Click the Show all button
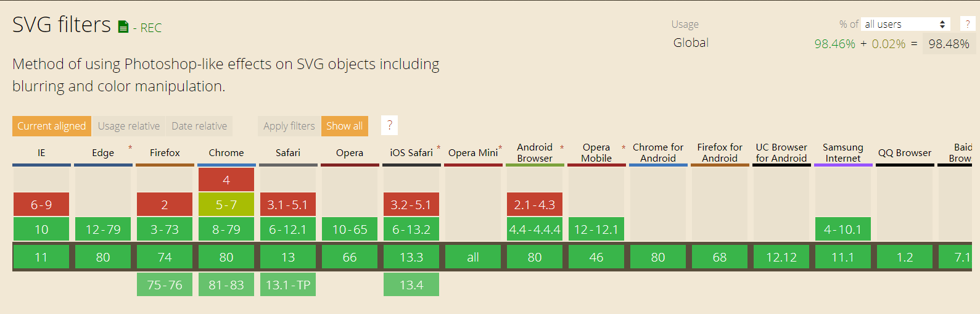980x314 pixels. [344, 126]
